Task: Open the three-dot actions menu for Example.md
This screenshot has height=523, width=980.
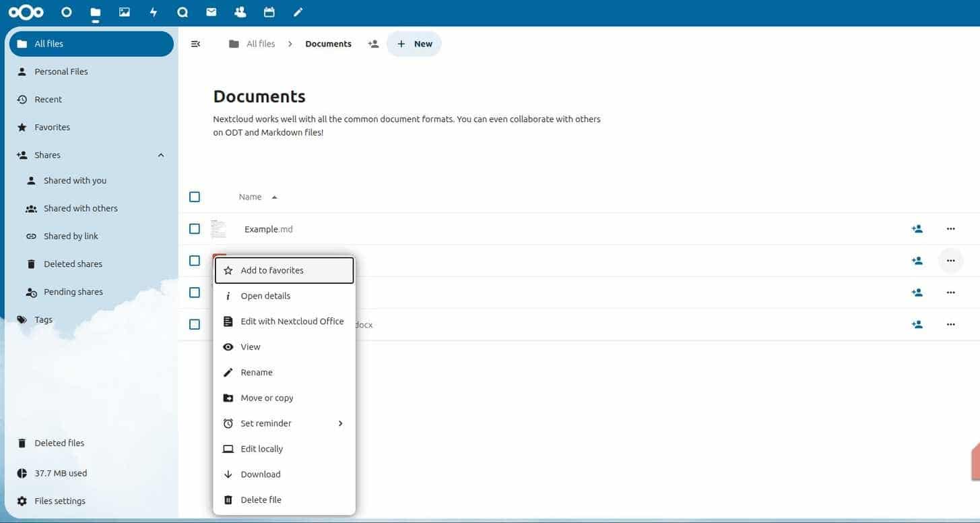Action: [x=950, y=229]
